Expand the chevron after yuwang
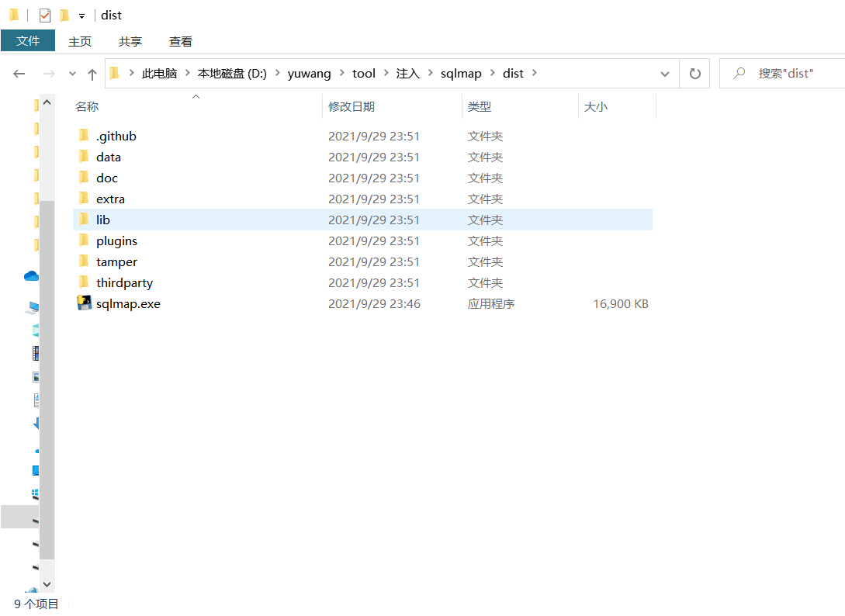The height and width of the screenshot is (616, 845). 341,73
